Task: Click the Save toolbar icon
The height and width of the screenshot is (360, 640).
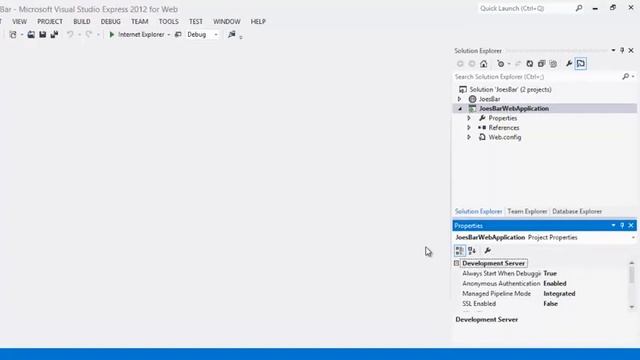Action: pos(42,35)
